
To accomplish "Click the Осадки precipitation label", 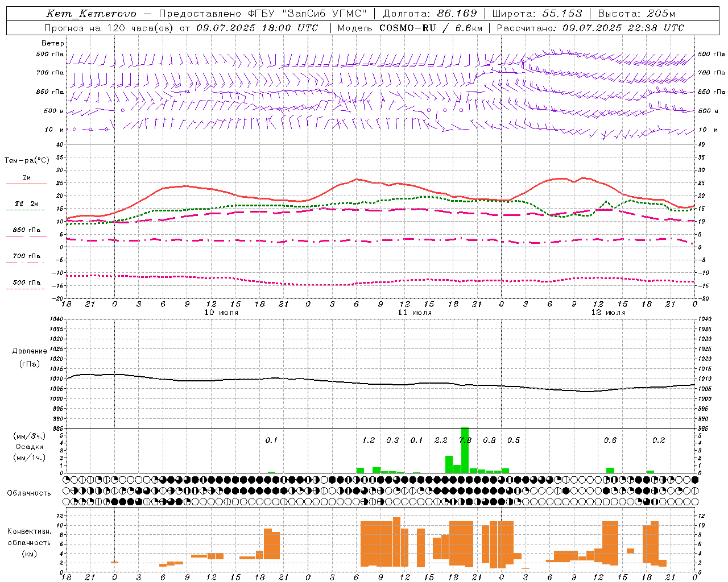I will pos(30,447).
